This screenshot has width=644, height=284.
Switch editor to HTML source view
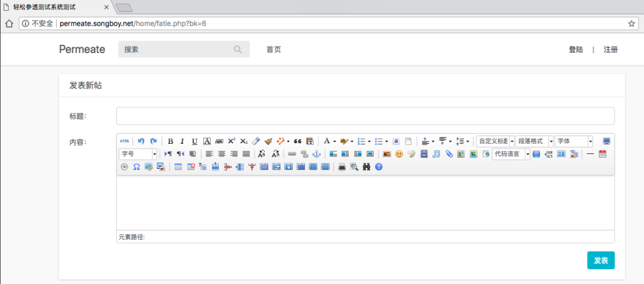point(125,141)
